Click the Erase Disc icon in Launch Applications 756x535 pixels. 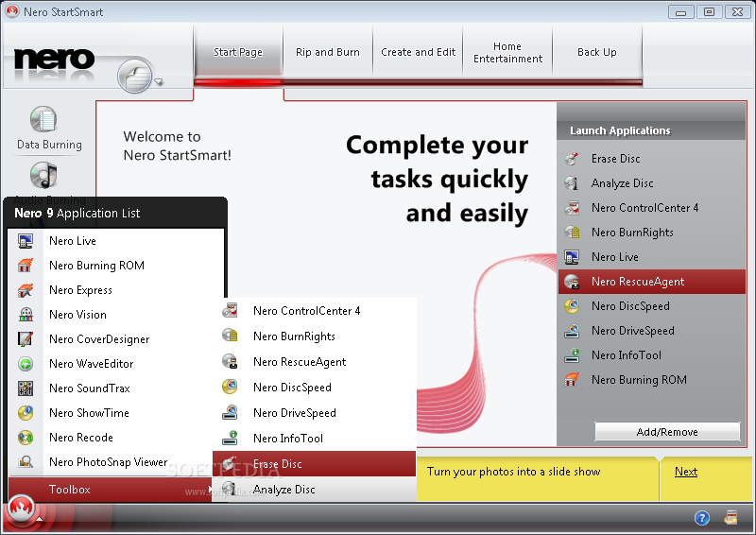pyautogui.click(x=572, y=159)
